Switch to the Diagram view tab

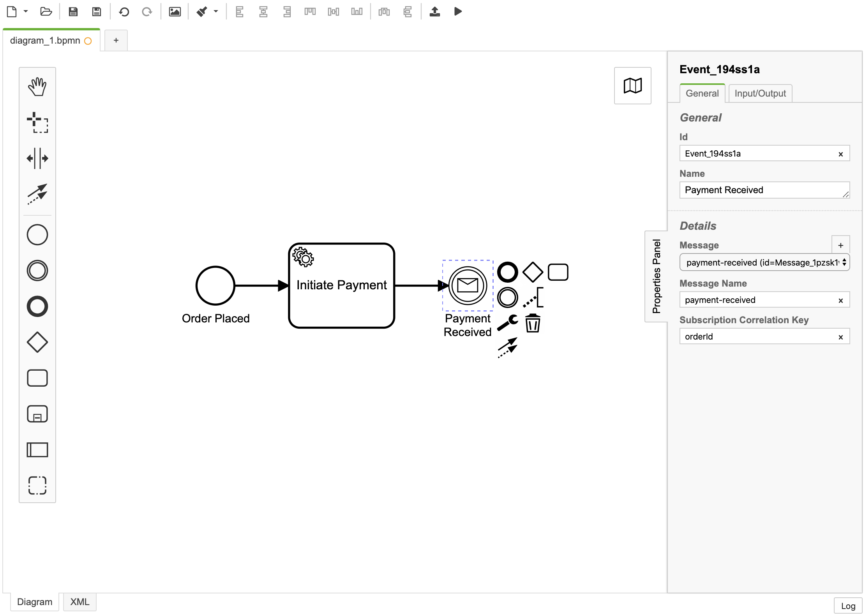pos(35,602)
